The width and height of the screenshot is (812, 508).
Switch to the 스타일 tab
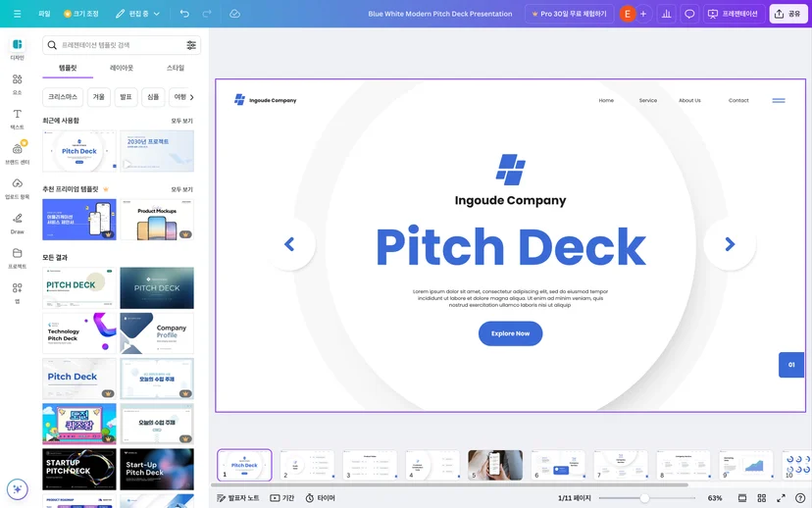[175, 68]
